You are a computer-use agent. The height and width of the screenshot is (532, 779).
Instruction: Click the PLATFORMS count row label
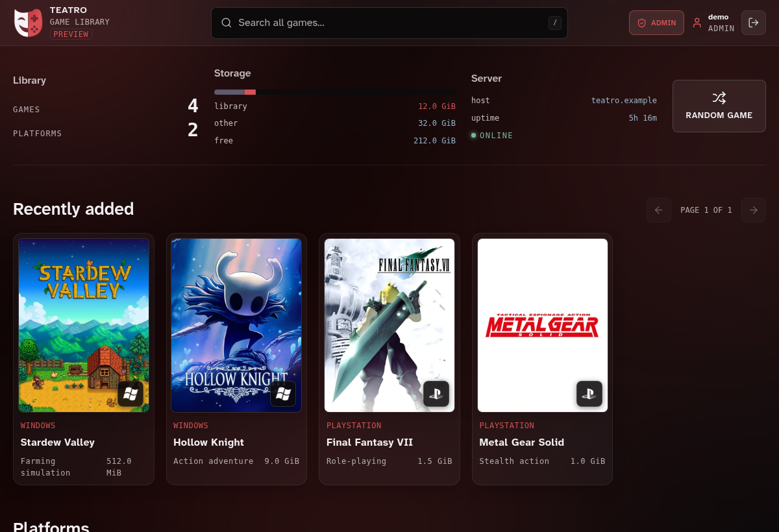click(x=38, y=134)
